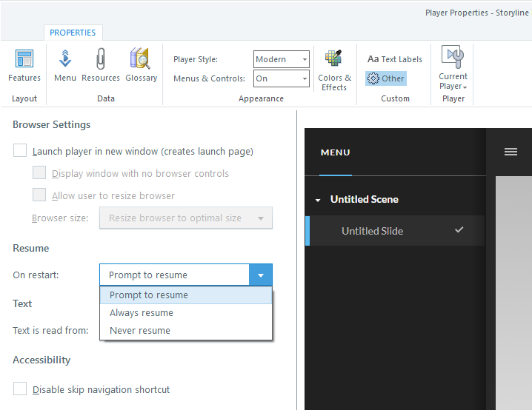Open the Menus & Controls dropdown
The image size is (532, 410).
(x=282, y=78)
